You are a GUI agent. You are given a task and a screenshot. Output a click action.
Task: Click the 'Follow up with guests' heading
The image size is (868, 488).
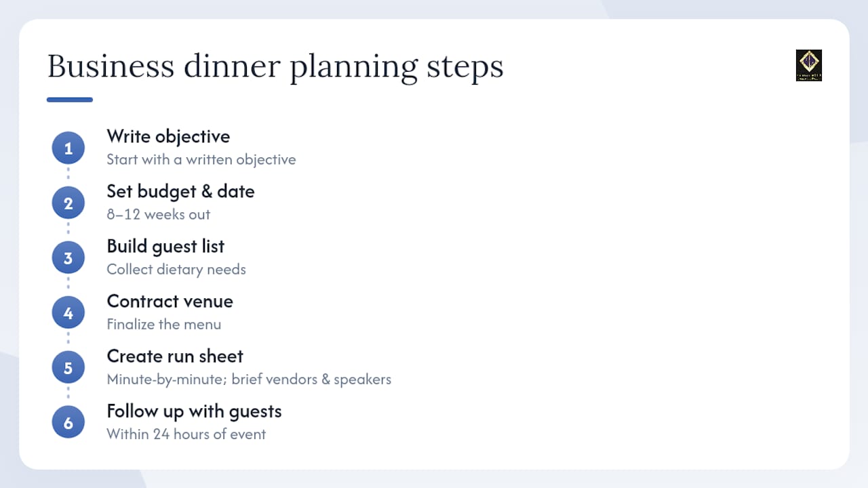point(194,411)
